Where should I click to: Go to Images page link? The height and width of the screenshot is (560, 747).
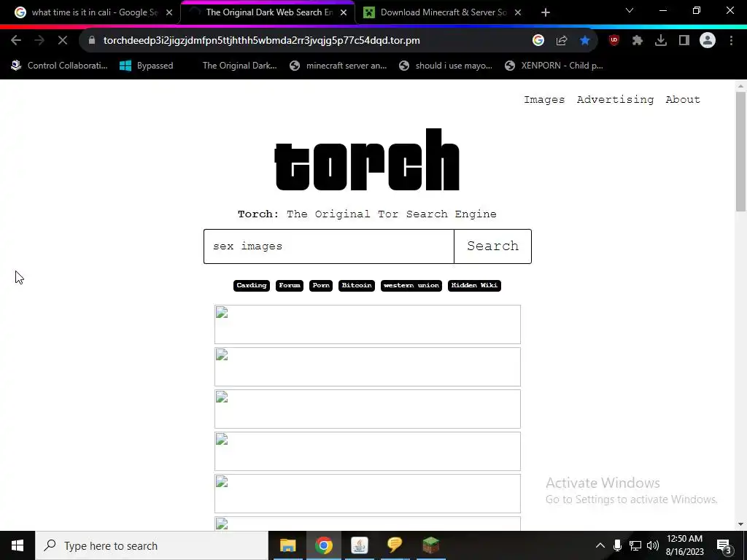(544, 99)
